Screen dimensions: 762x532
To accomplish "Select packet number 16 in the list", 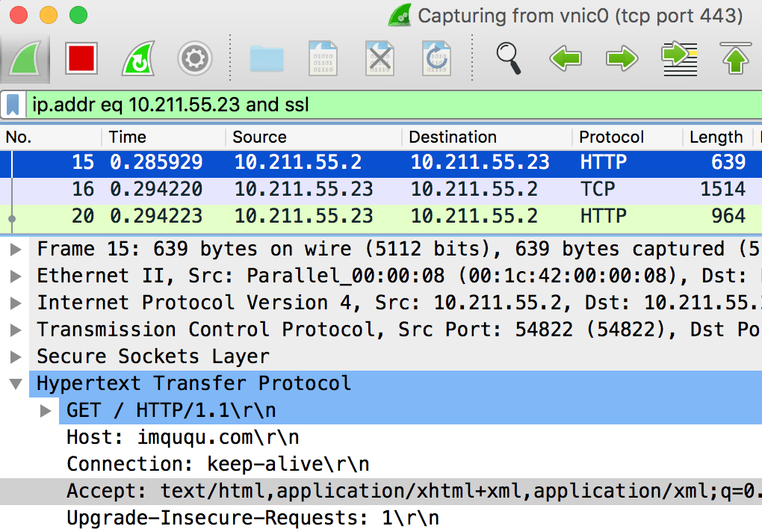I will point(299,188).
